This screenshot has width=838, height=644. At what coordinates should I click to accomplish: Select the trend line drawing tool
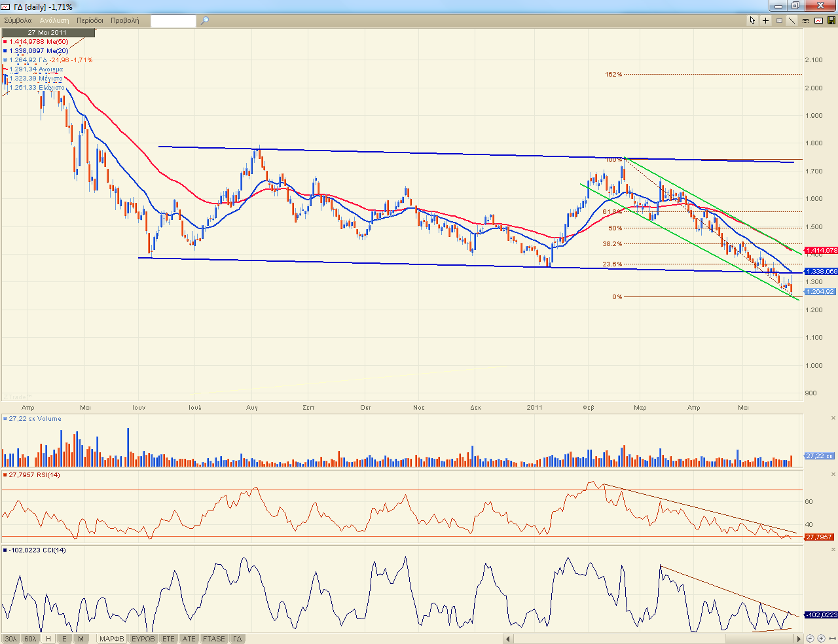[792, 20]
